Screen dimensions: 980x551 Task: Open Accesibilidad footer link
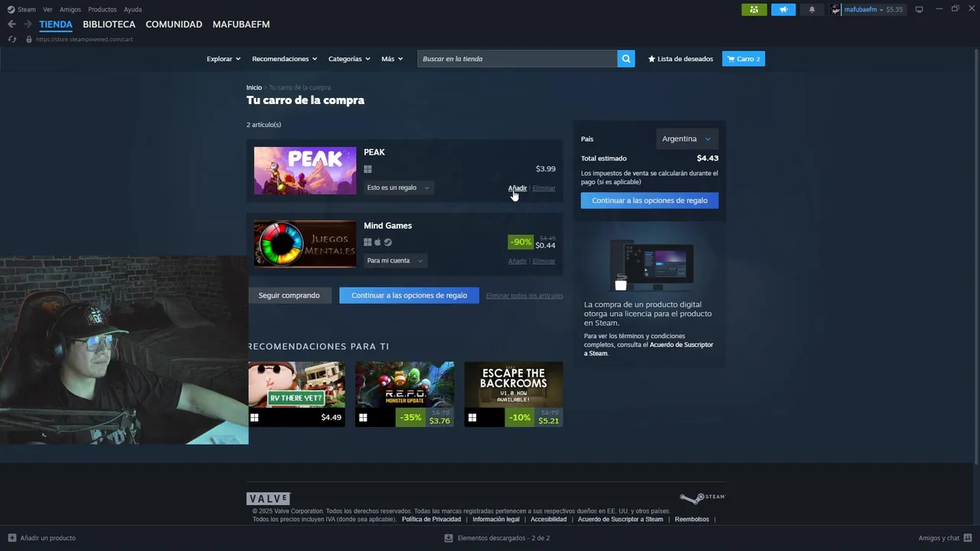pos(549,519)
